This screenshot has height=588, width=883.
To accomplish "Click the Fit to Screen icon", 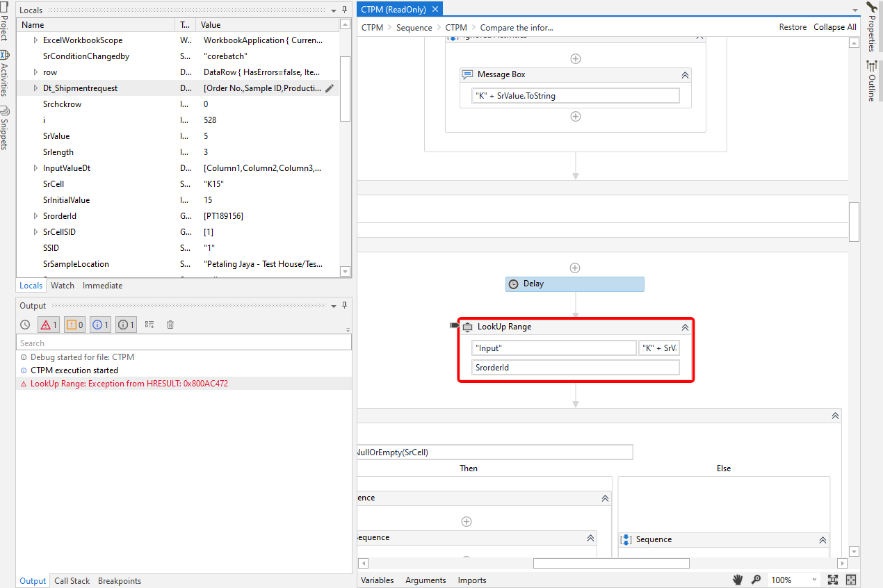I will coord(833,579).
